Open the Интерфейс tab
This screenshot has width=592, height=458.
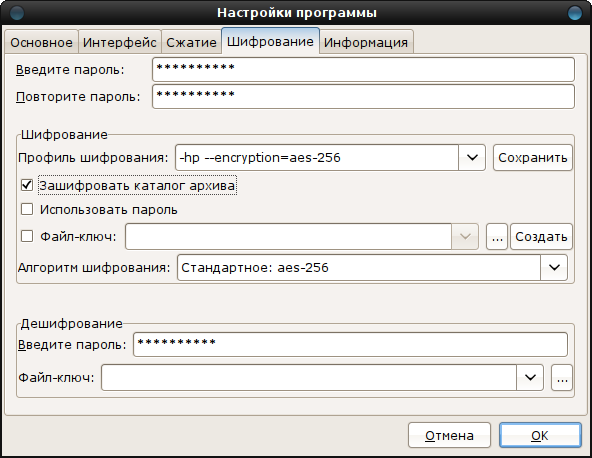click(x=120, y=42)
